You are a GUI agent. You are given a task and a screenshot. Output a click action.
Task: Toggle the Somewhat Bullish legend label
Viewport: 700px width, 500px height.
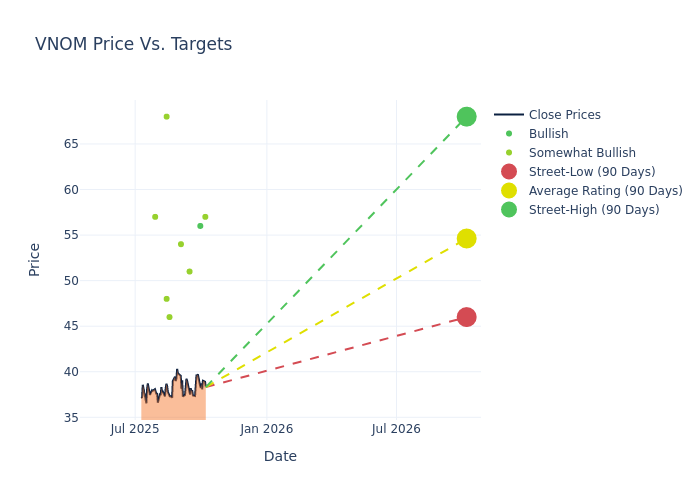point(582,153)
